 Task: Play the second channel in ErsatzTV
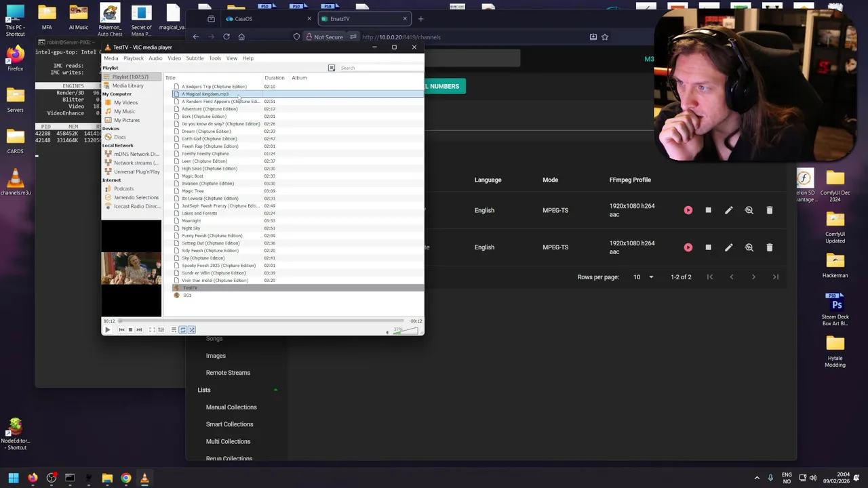pos(688,247)
